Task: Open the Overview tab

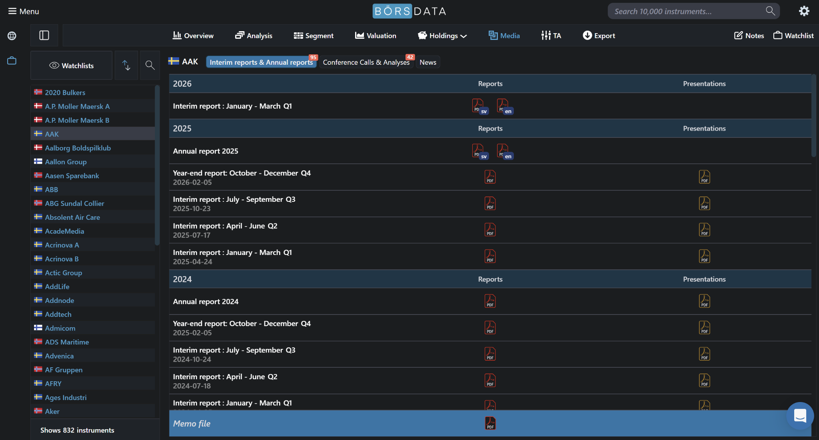Action: (193, 36)
